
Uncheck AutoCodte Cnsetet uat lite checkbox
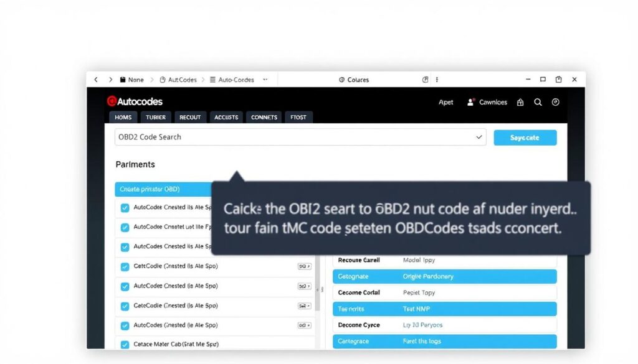click(125, 228)
